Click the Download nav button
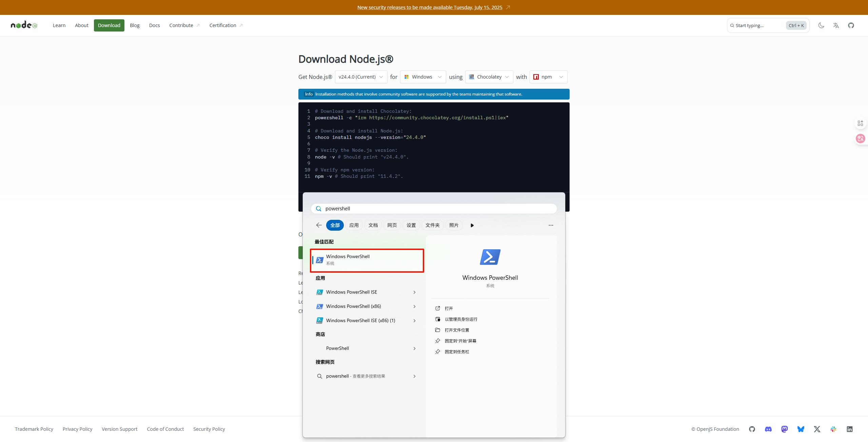 (109, 25)
